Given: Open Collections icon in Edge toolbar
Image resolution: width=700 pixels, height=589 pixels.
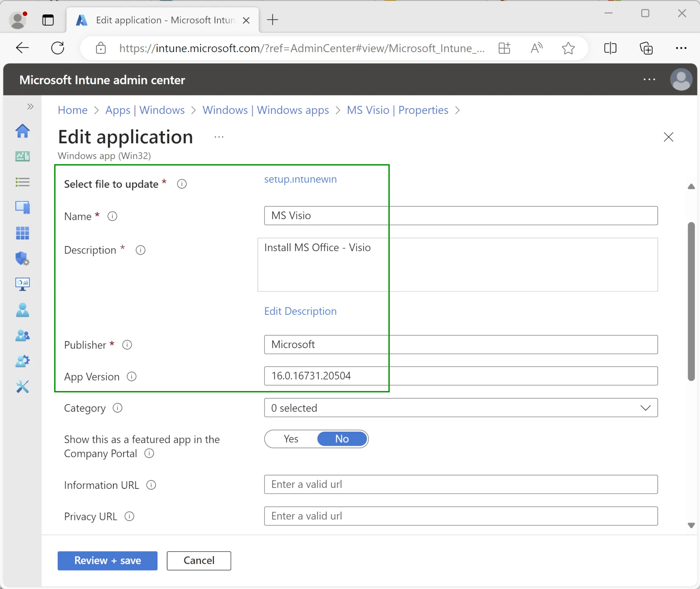Looking at the screenshot, I should [x=646, y=48].
